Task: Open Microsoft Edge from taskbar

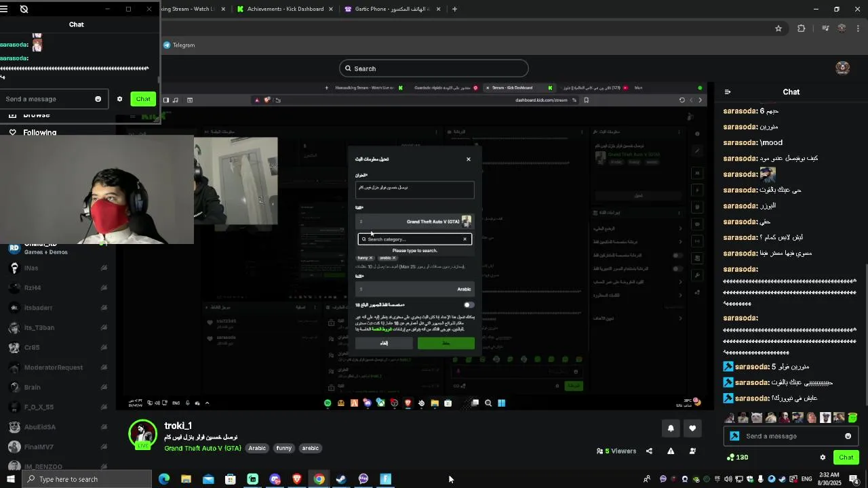Action: [164, 479]
